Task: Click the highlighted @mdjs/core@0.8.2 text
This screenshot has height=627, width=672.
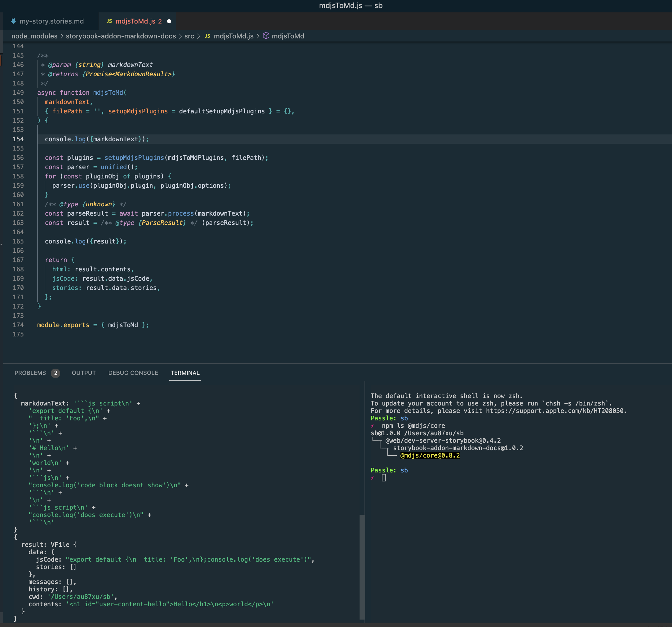Action: click(430, 455)
